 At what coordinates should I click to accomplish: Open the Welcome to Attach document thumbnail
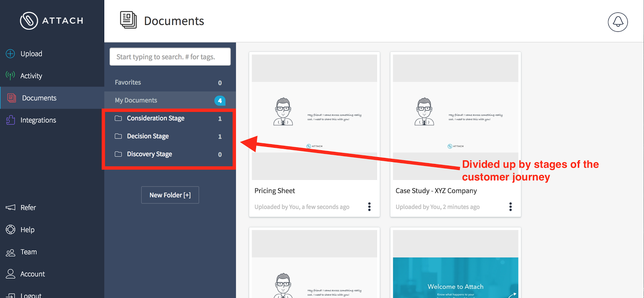pos(456,264)
